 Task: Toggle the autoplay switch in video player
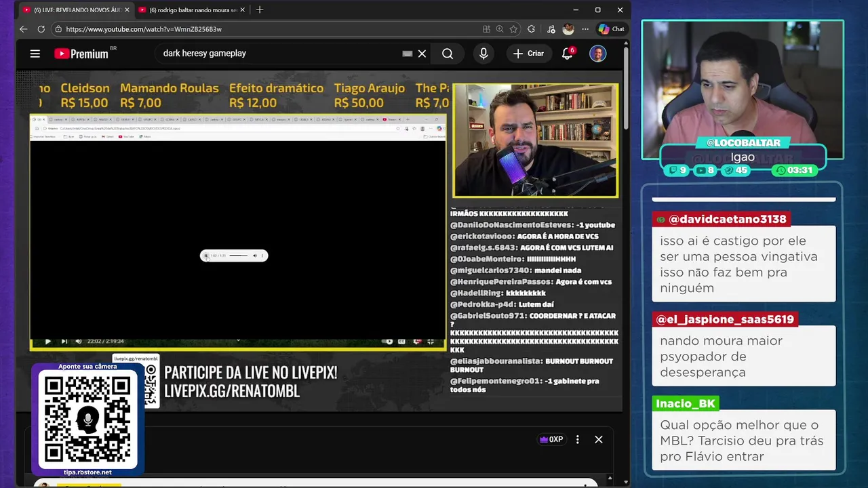[x=389, y=342]
